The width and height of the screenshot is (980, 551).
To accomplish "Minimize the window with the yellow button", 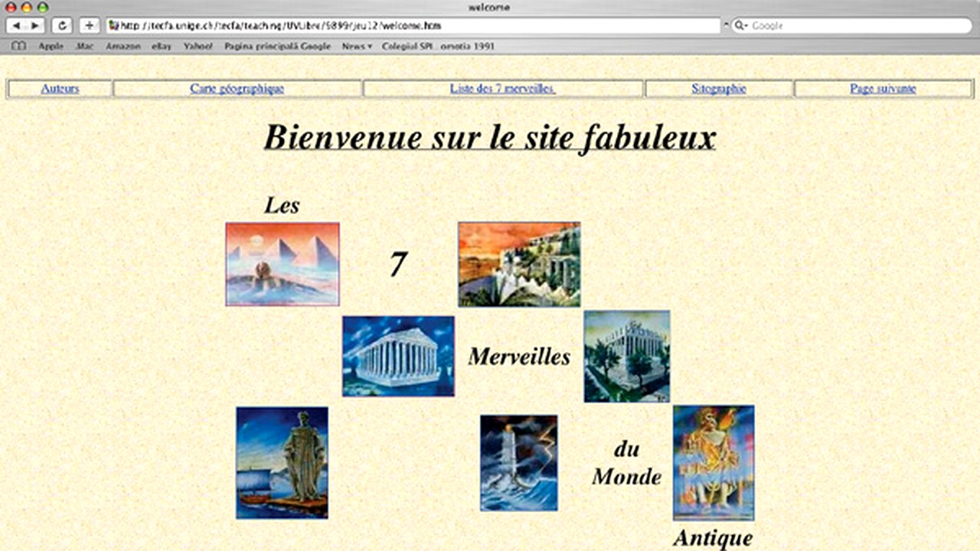I will point(27,7).
